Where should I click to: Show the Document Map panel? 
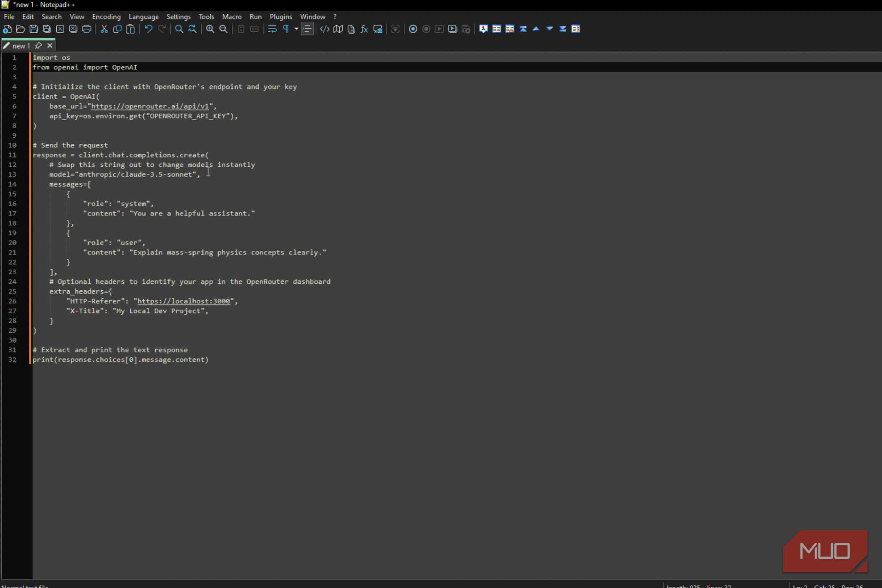pyautogui.click(x=338, y=29)
